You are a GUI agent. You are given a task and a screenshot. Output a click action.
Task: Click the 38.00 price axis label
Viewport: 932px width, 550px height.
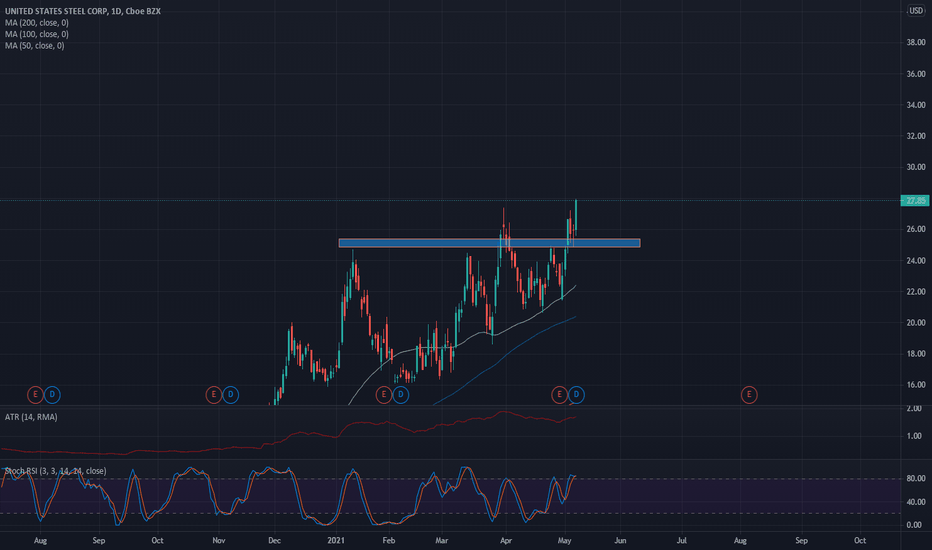point(916,43)
